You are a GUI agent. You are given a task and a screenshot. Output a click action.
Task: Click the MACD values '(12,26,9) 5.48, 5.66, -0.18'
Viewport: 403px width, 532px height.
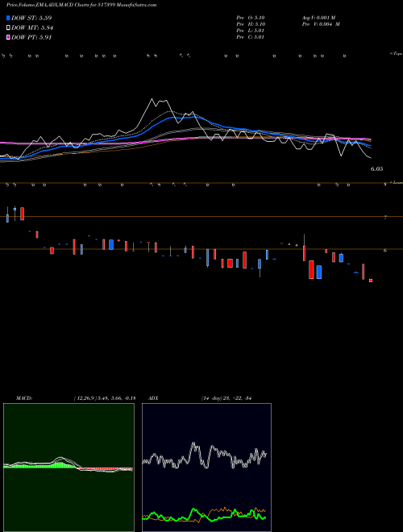pos(105,398)
